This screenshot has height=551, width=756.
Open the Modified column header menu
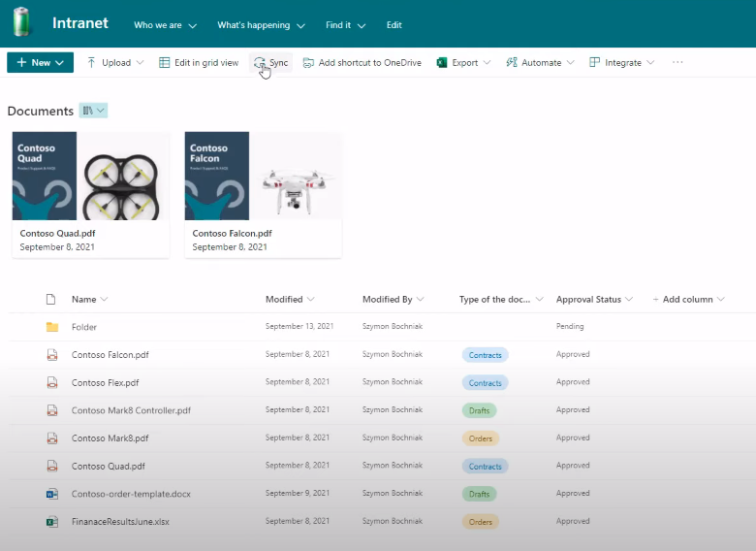coord(290,300)
